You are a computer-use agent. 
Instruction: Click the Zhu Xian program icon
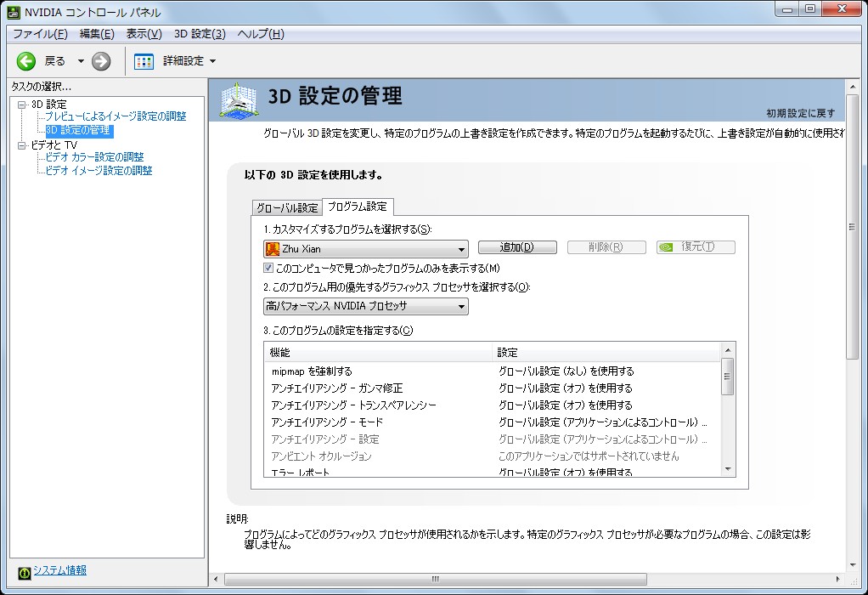(x=273, y=249)
